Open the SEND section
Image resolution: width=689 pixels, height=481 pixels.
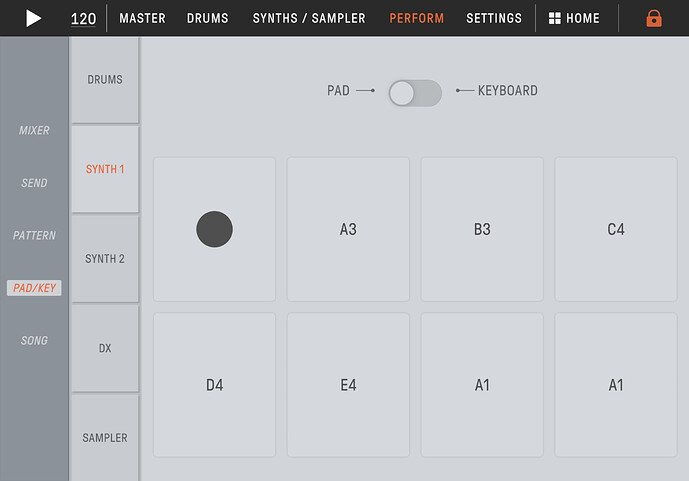34,183
